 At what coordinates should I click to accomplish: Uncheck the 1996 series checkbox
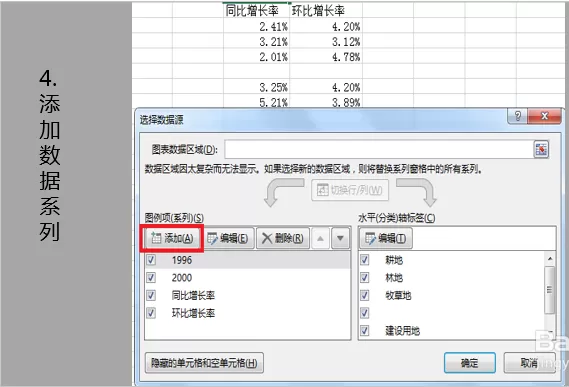click(x=151, y=260)
